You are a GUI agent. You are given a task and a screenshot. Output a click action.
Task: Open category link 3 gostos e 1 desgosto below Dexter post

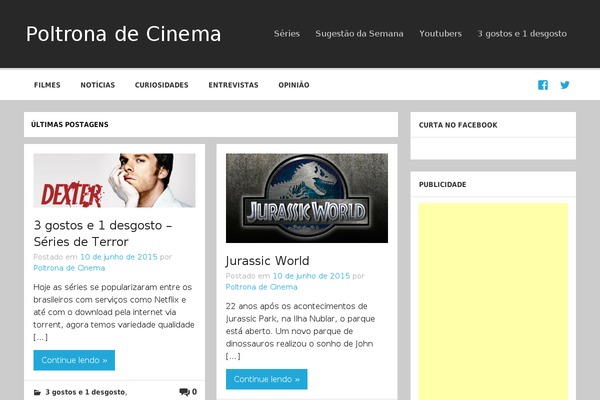[x=85, y=392]
